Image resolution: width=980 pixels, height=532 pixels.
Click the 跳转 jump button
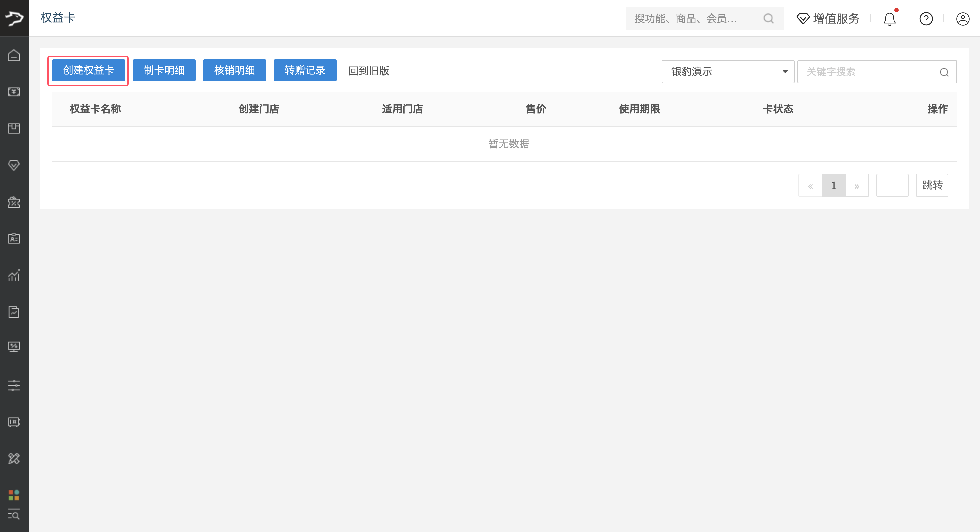click(932, 185)
